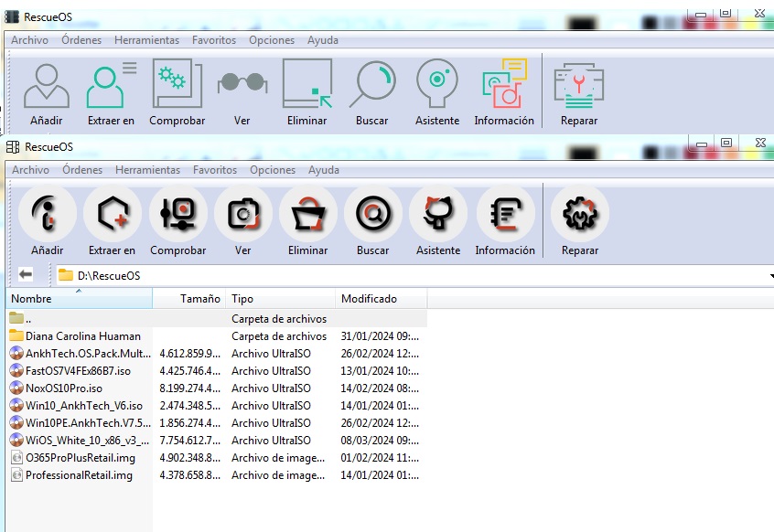The height and width of the screenshot is (532, 774).
Task: Click round Extraer en icon in lower window
Action: tap(113, 214)
